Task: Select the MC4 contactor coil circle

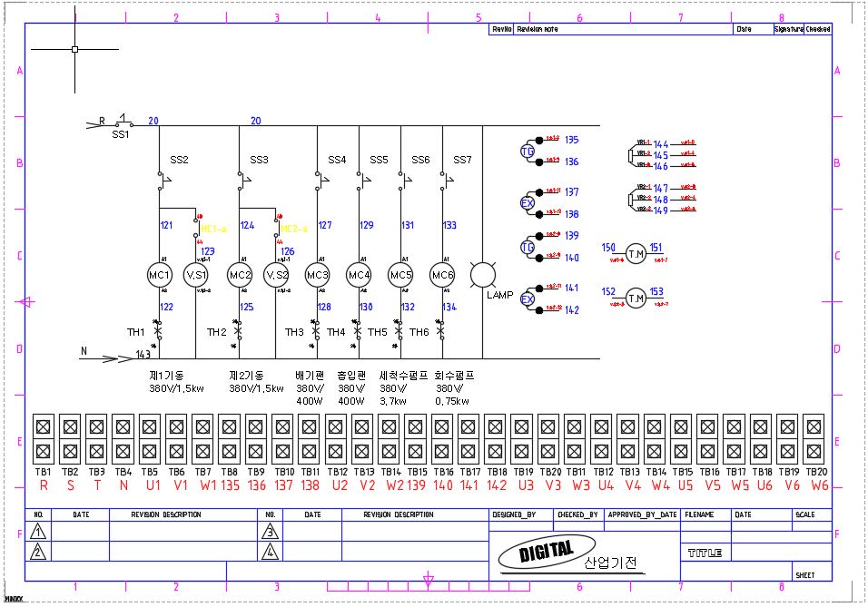Action: [x=359, y=275]
